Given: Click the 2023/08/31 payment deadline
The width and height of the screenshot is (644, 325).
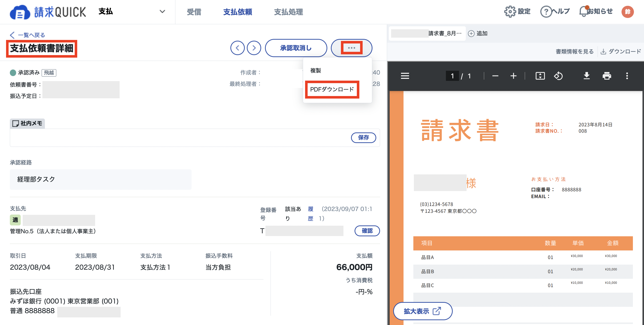Looking at the screenshot, I should pyautogui.click(x=95, y=267).
